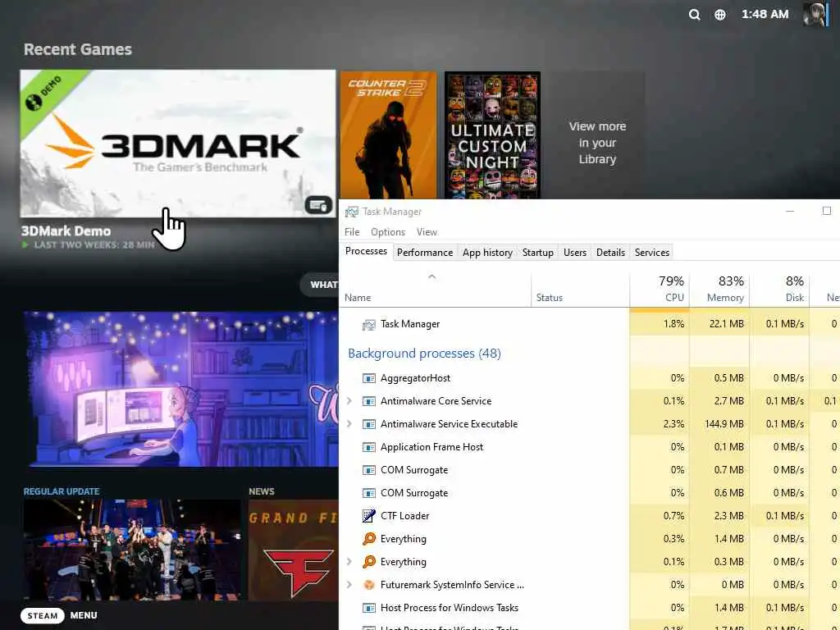Viewport: 840px width, 630px height.
Task: Expand the second Everything process row
Action: pyautogui.click(x=349, y=562)
